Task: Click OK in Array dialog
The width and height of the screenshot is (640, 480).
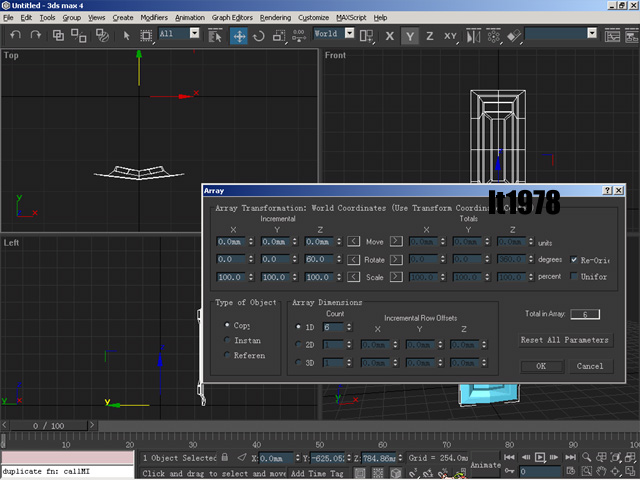Action: pos(541,366)
